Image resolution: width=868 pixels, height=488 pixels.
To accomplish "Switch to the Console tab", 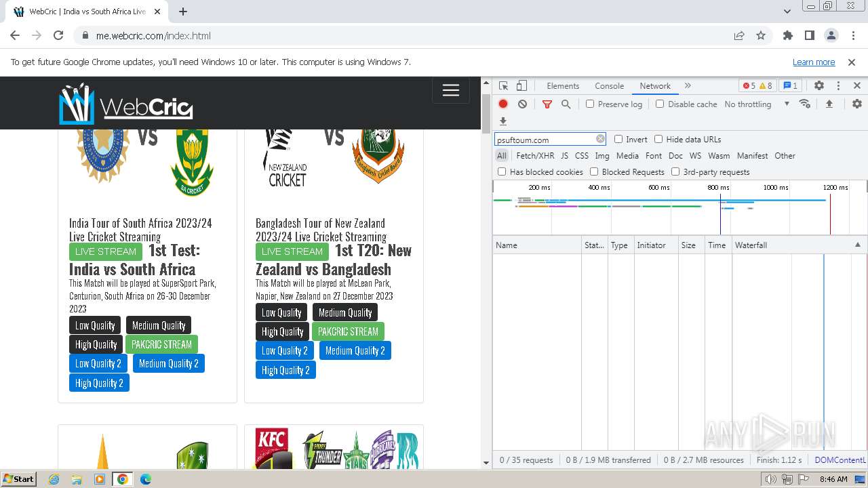I will pos(609,86).
